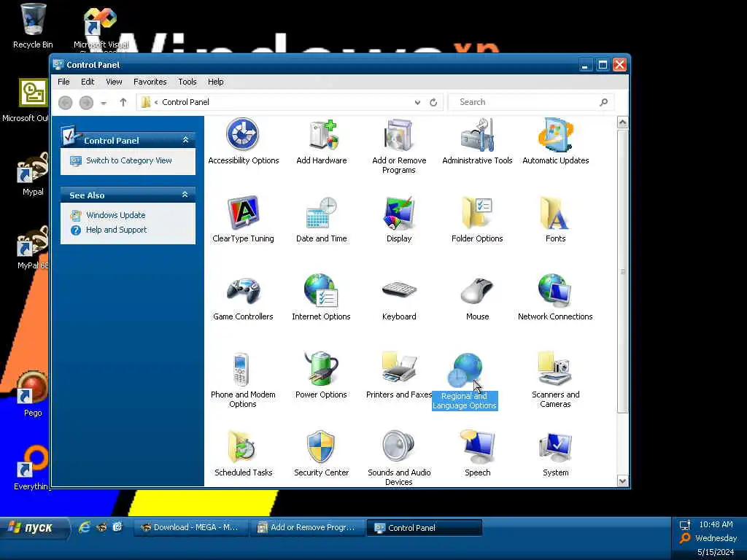The height and width of the screenshot is (560, 747).
Task: Select the Power Options icon
Action: coord(321,376)
